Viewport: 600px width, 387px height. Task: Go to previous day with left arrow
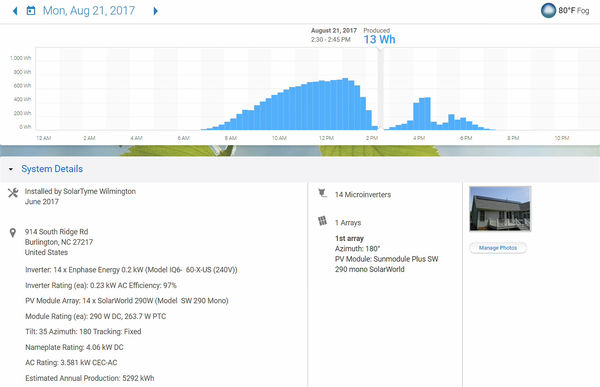click(x=15, y=11)
